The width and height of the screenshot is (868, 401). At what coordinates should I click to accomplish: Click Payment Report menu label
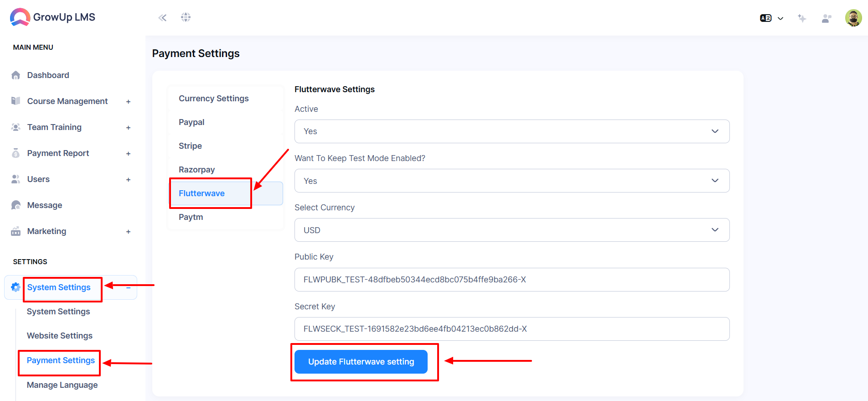(58, 153)
